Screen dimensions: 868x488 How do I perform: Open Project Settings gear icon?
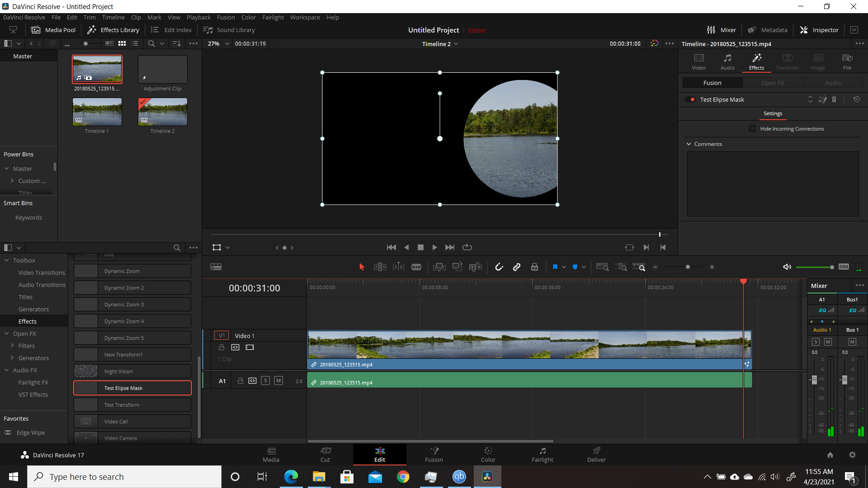pos(852,455)
